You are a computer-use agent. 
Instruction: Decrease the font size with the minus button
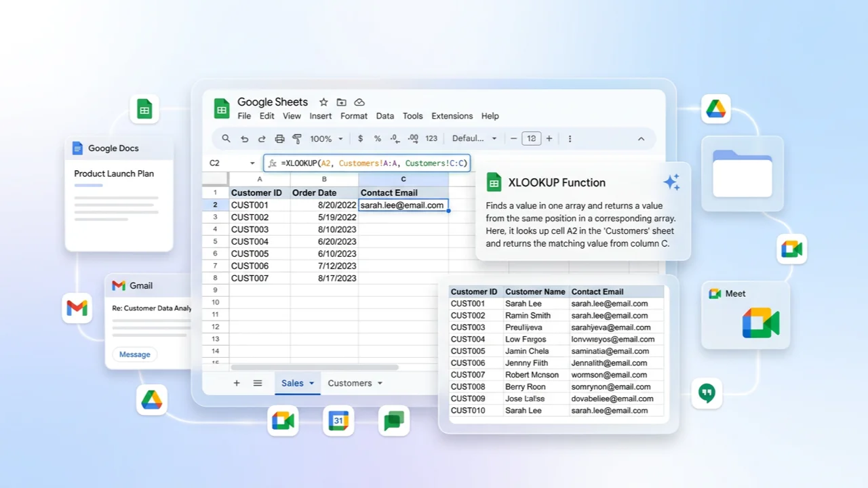[x=514, y=138]
